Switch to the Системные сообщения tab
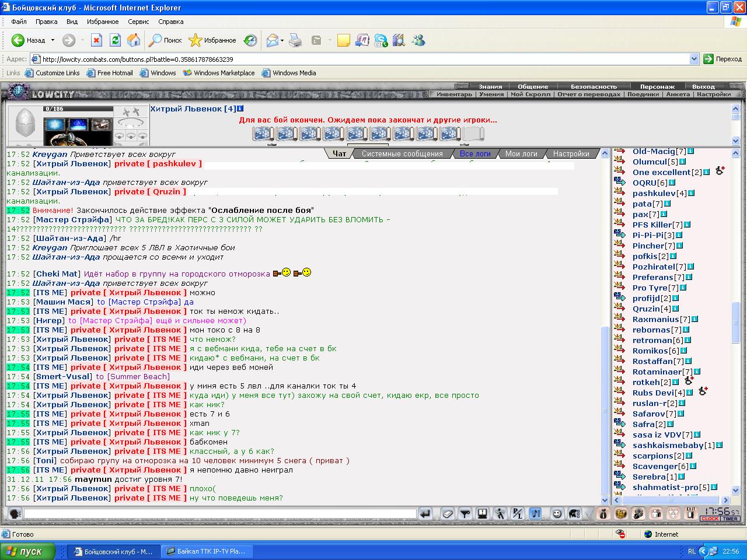 click(402, 154)
